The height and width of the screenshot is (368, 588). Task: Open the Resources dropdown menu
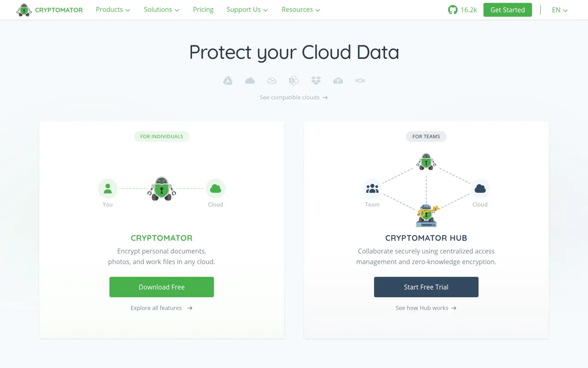click(x=301, y=10)
